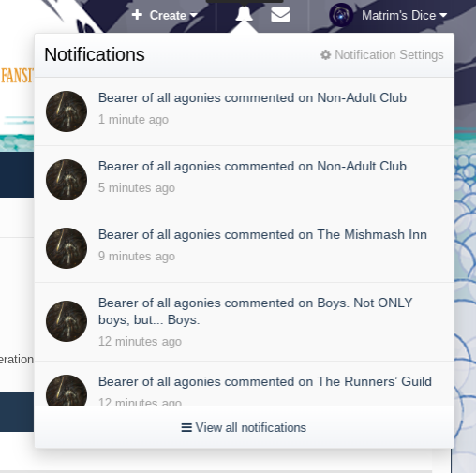Open the messages envelope icon

click(x=280, y=15)
